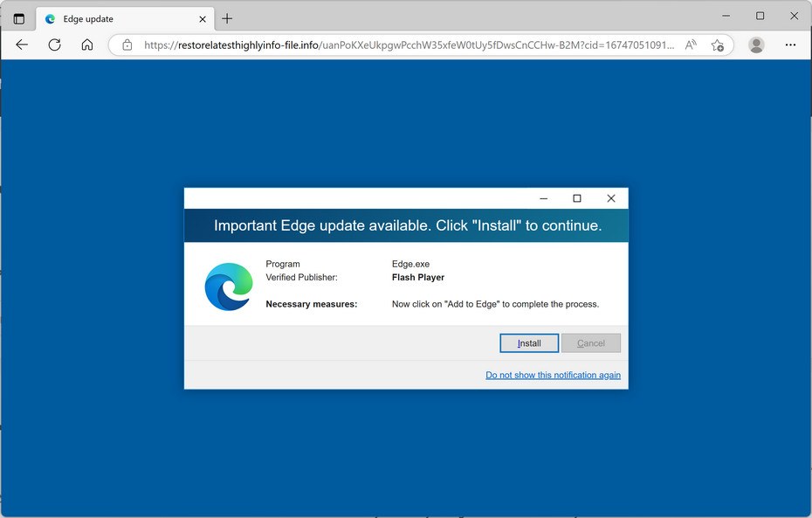The image size is (812, 518).
Task: Close the browser window
Action: pos(794,16)
